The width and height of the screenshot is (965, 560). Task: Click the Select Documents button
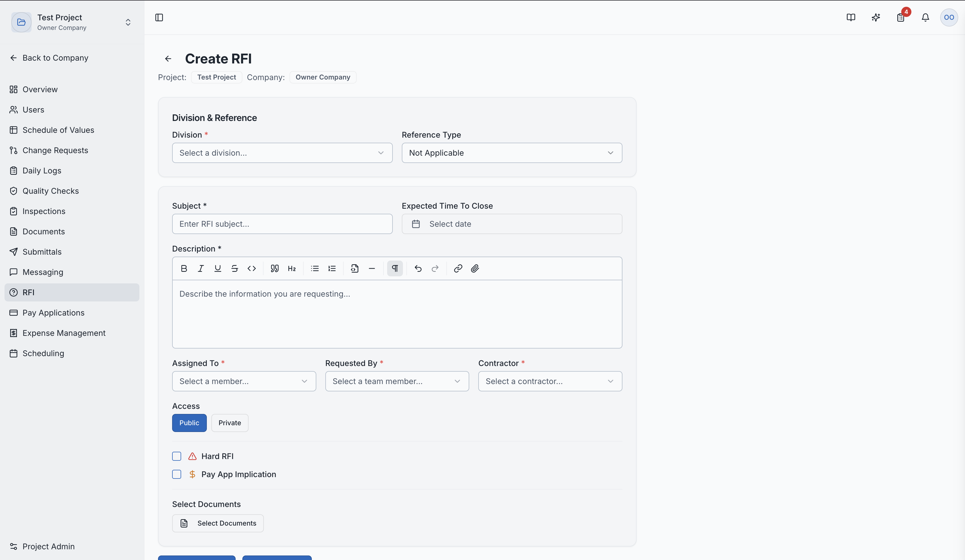pyautogui.click(x=218, y=523)
